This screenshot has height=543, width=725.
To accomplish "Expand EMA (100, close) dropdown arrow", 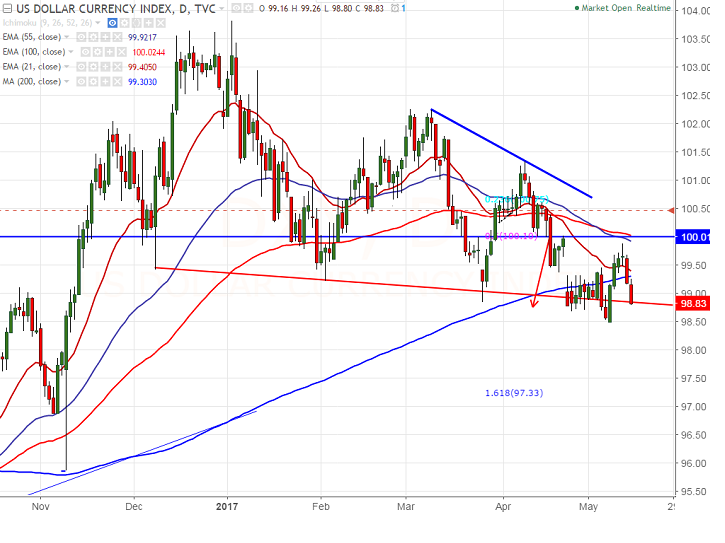I will point(71,52).
